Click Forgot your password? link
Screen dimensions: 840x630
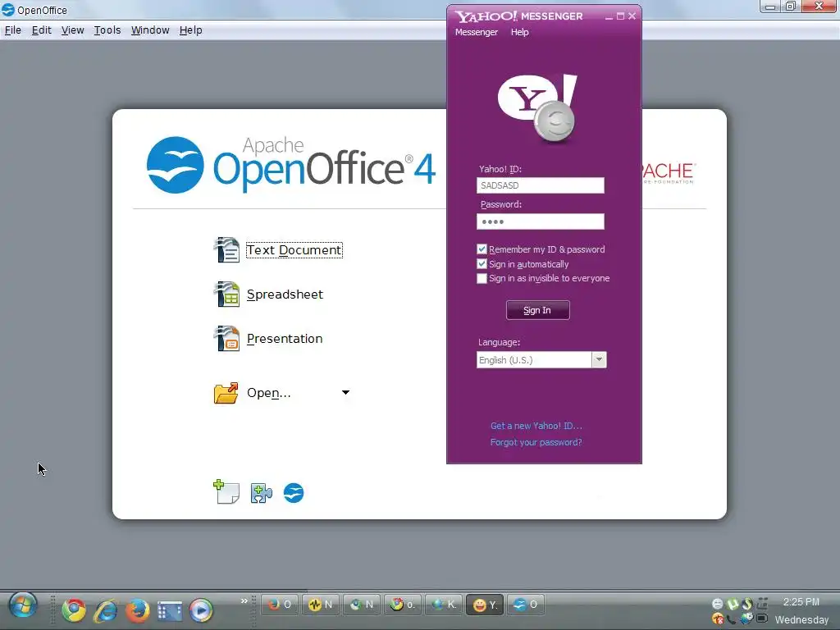coord(536,442)
